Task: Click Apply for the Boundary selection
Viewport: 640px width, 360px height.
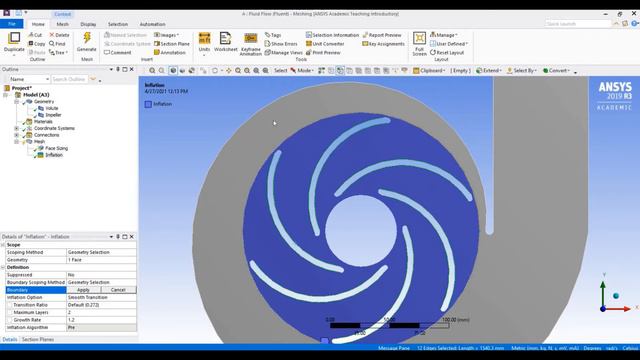Action: [83, 290]
